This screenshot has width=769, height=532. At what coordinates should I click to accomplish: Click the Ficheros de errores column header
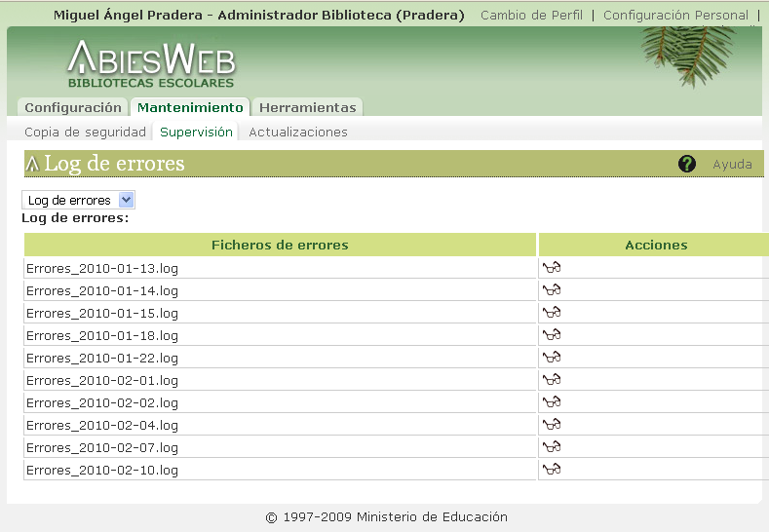point(280,246)
